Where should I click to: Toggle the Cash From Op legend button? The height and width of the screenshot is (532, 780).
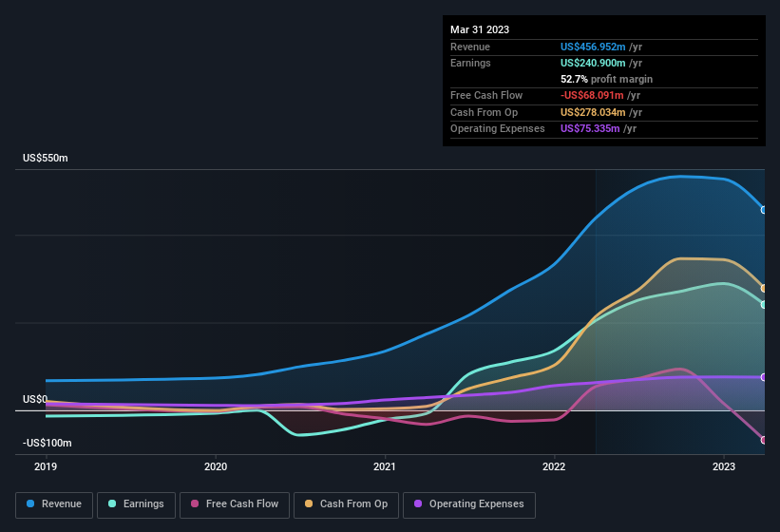(346, 504)
